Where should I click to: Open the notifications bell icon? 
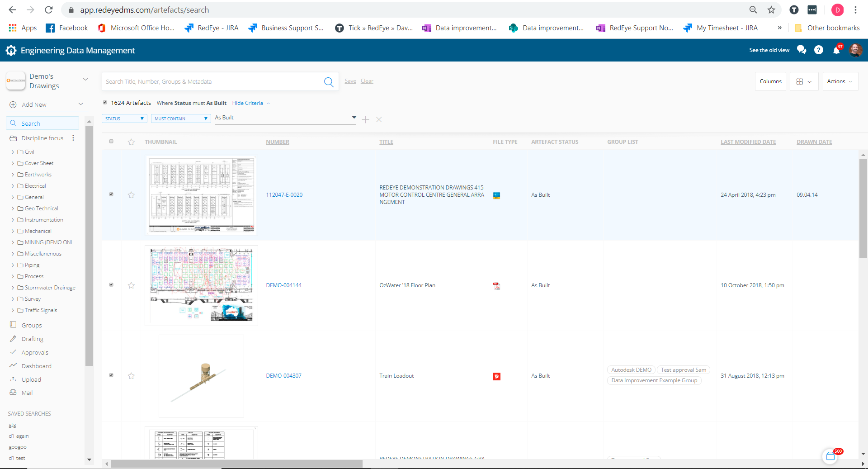[836, 50]
